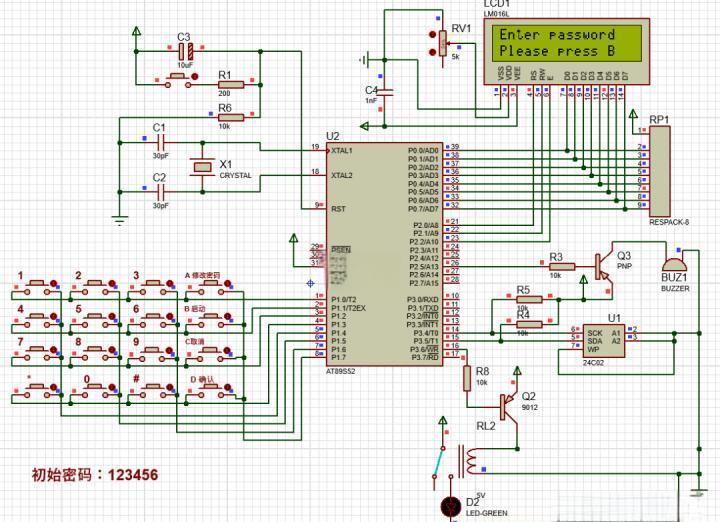Image resolution: width=720 pixels, height=522 pixels.
Task: Click keypad button B 启动
Action: (x=211, y=320)
